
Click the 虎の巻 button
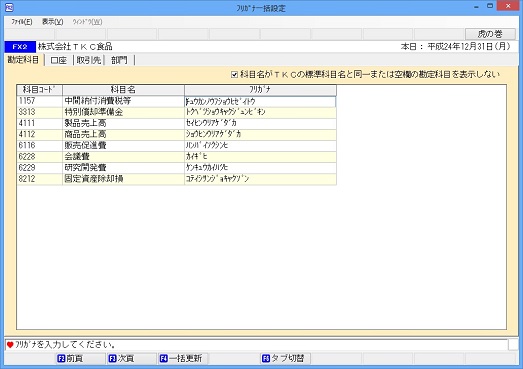tap(490, 34)
